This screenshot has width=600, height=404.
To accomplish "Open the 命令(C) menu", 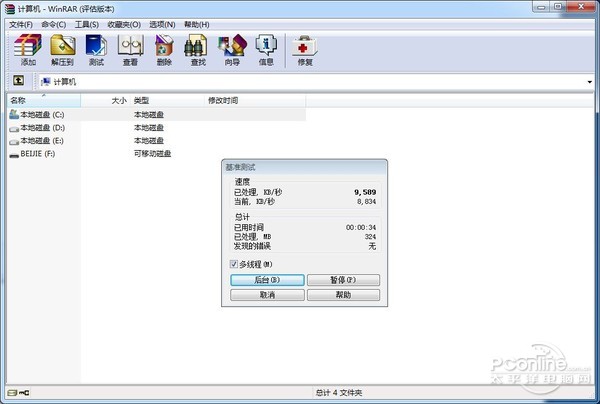I will [x=54, y=24].
